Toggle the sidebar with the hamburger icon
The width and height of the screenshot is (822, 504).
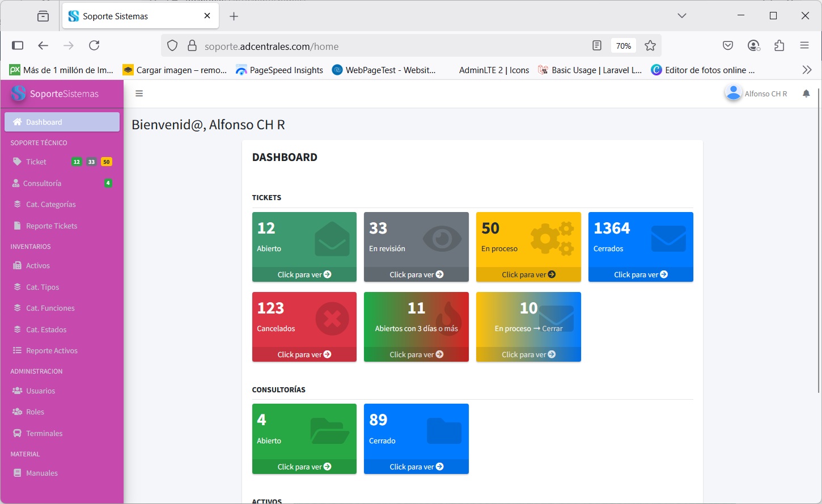[139, 94]
